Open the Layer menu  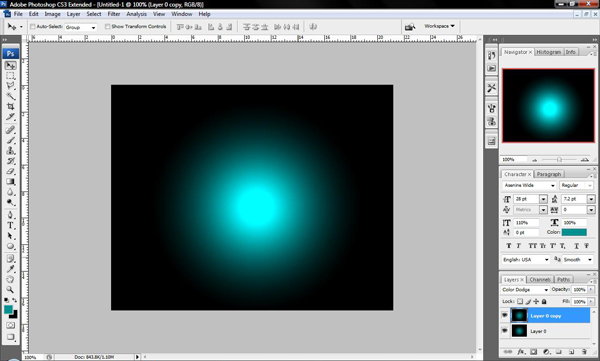(x=73, y=14)
